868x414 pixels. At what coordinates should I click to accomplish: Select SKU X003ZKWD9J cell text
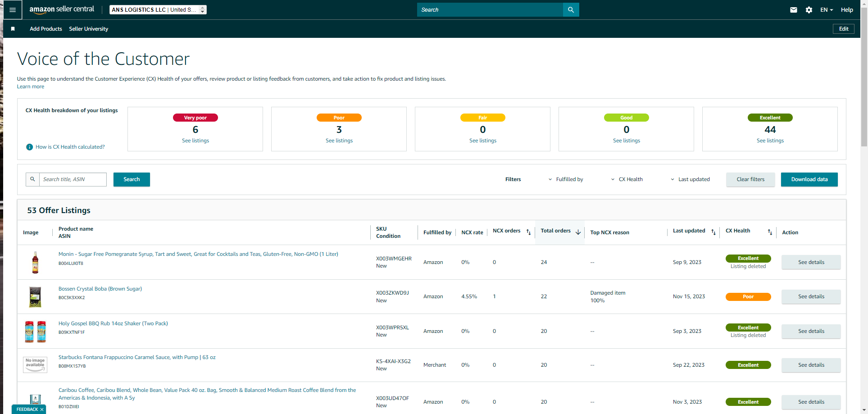tap(392, 293)
